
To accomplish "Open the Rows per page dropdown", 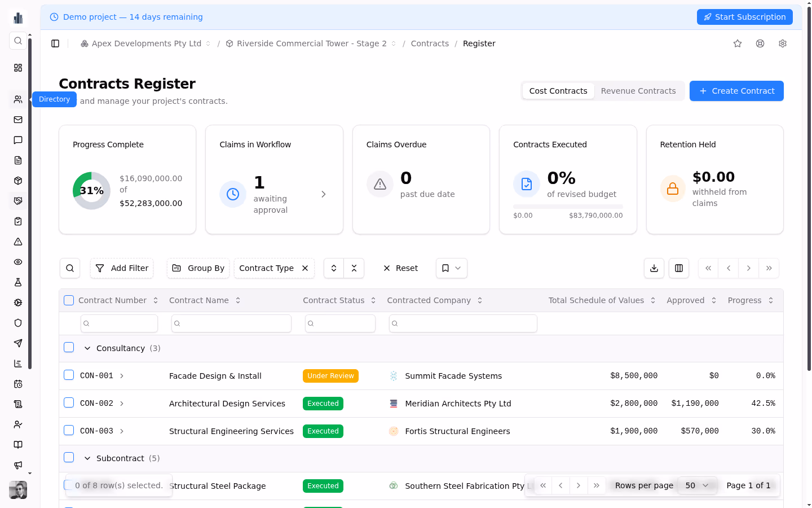I will [696, 485].
